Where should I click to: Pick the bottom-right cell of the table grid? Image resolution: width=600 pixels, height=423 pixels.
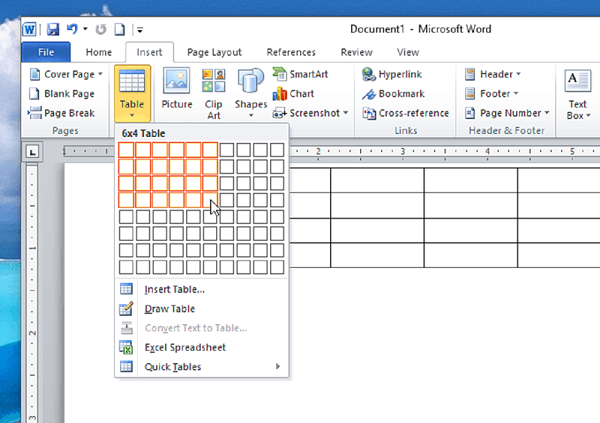[x=277, y=267]
